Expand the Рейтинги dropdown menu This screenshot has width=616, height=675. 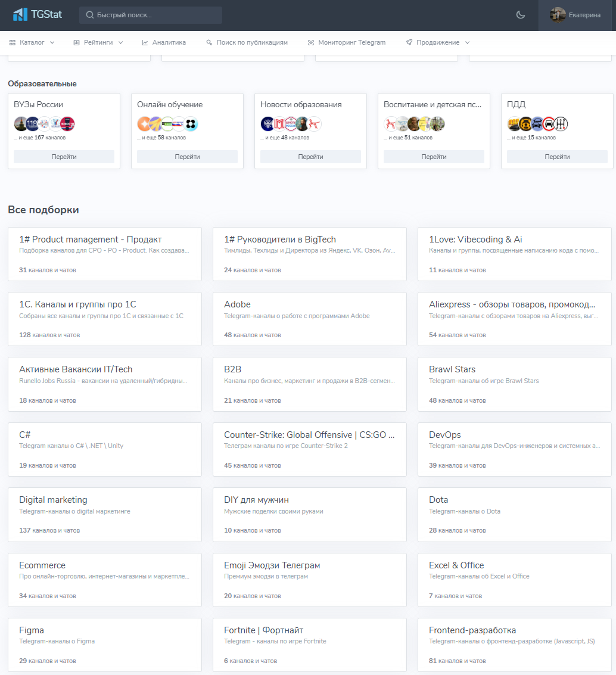coord(98,42)
